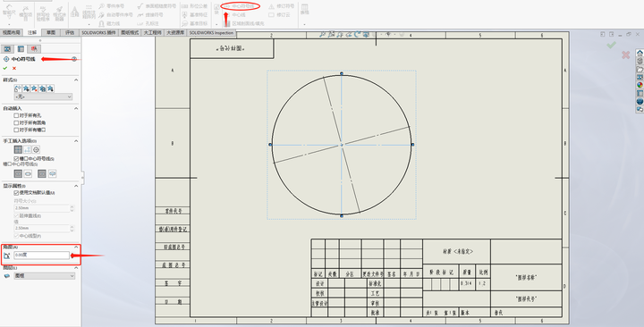
Task: Click the first slot center mark style icon
Action: point(18,174)
